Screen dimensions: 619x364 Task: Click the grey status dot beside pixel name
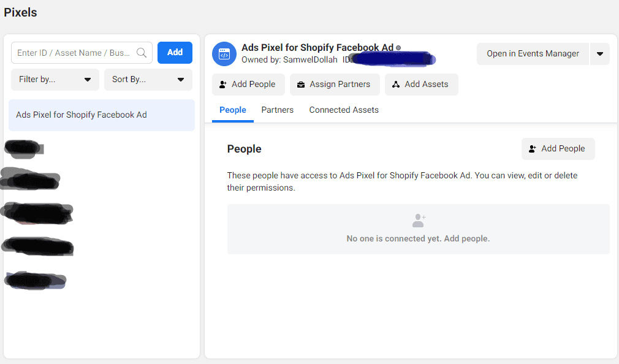398,48
